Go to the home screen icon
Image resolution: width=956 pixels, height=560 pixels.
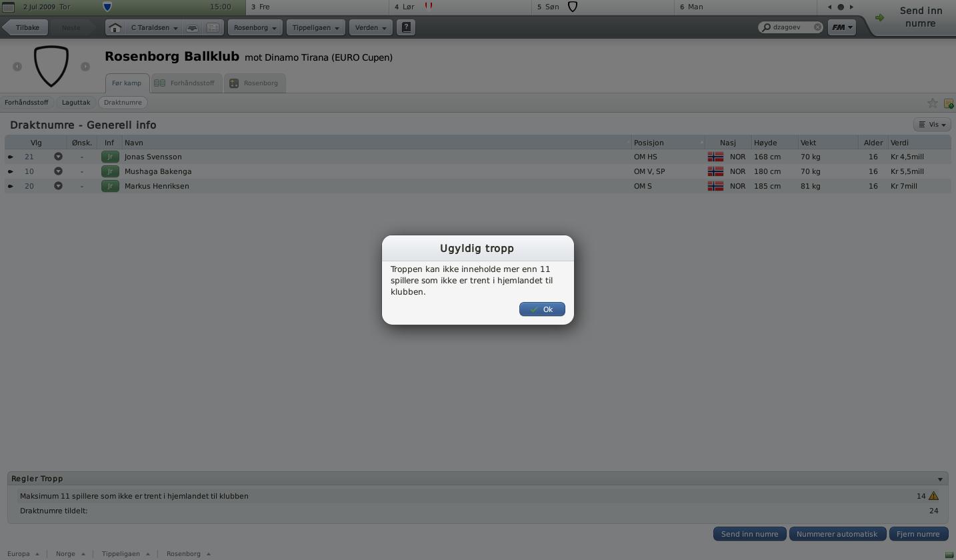pos(115,27)
